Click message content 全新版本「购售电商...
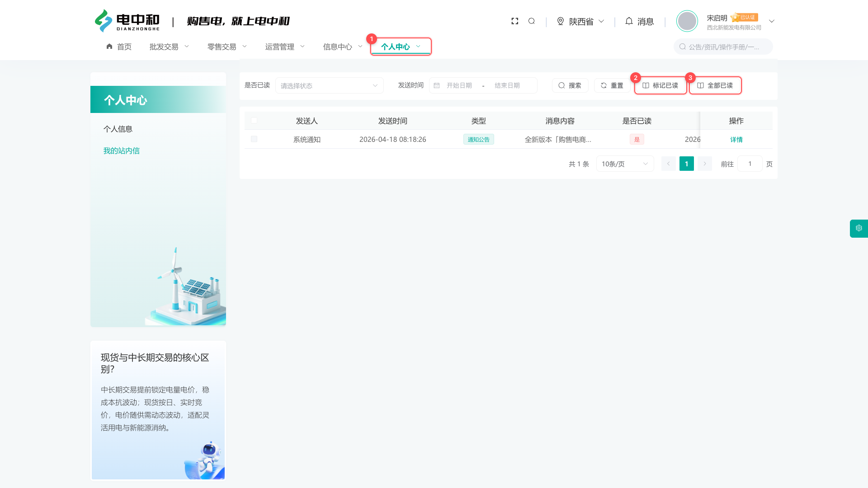The image size is (868, 488). click(x=558, y=140)
